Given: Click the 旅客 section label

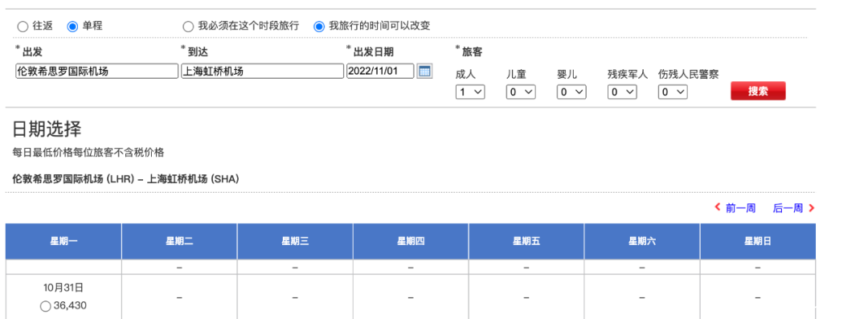Looking at the screenshot, I should click(x=473, y=52).
